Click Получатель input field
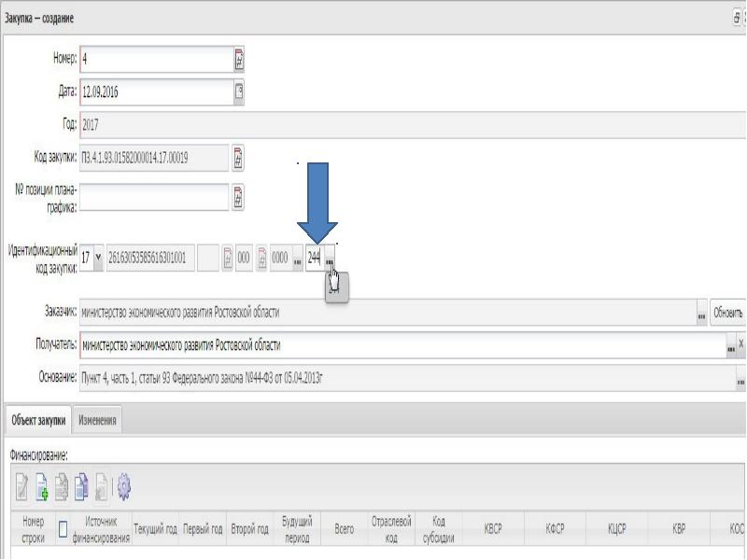 [x=403, y=345]
